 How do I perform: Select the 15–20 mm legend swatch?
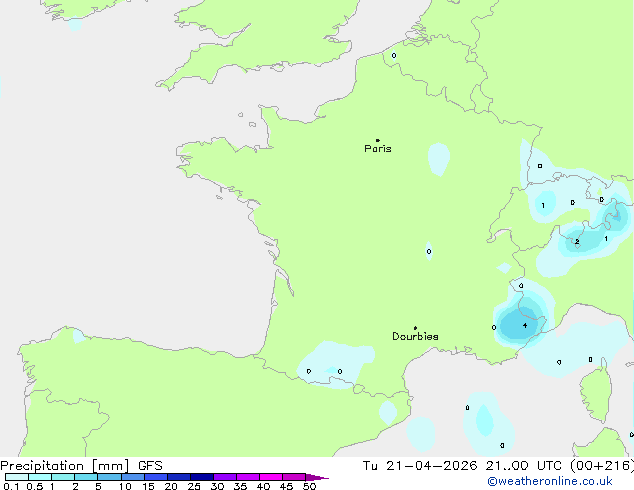[156, 477]
